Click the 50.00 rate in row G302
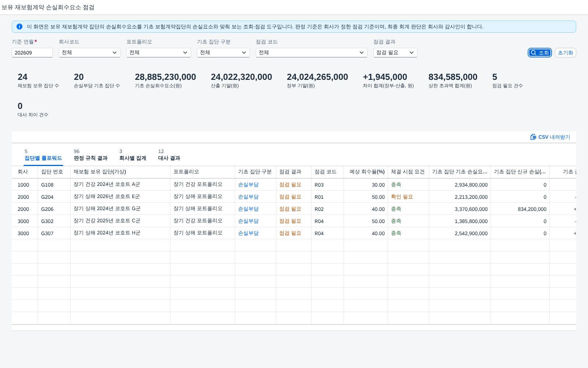This screenshot has height=368, width=588. 378,221
